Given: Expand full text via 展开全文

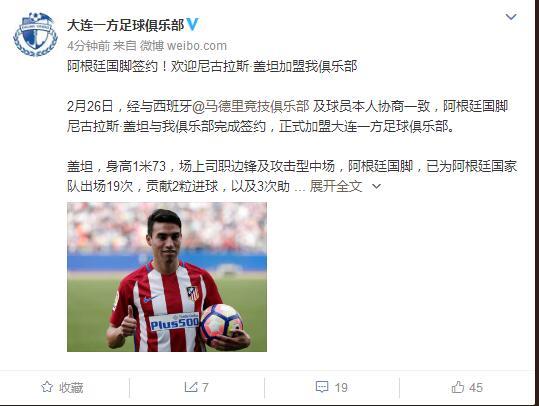Looking at the screenshot, I should (x=336, y=186).
